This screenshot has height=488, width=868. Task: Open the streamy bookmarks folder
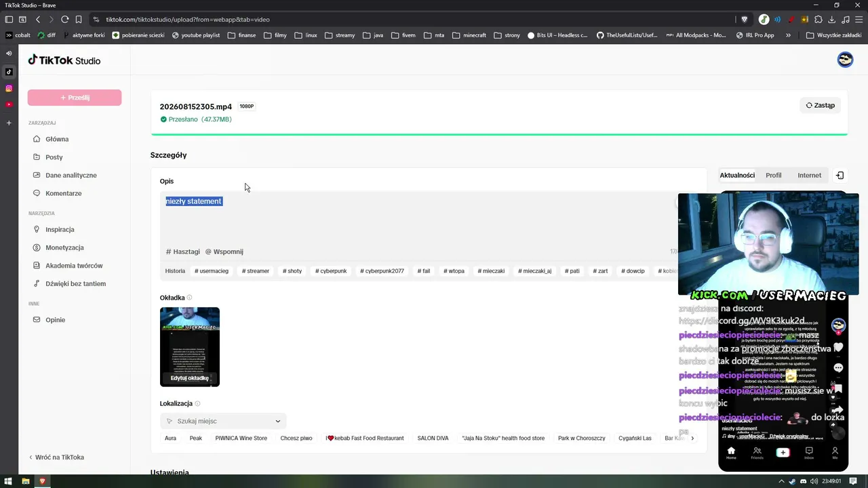tap(340, 35)
